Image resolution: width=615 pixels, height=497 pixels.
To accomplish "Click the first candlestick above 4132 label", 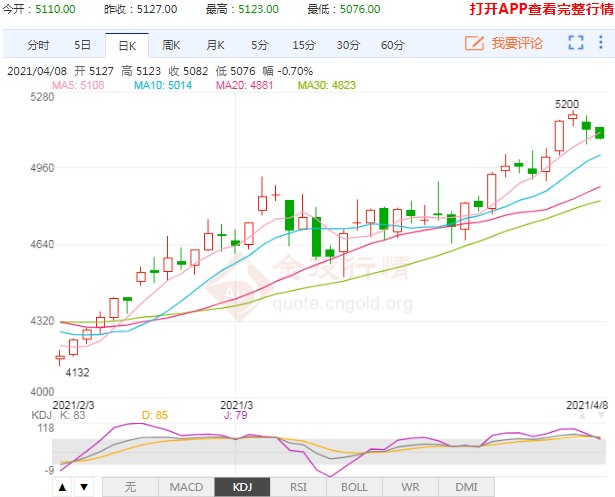I will click(x=60, y=358).
